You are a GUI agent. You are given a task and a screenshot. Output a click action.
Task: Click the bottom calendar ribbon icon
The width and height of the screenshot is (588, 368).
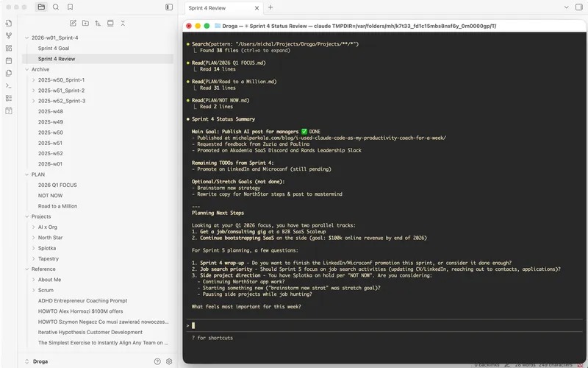click(9, 111)
